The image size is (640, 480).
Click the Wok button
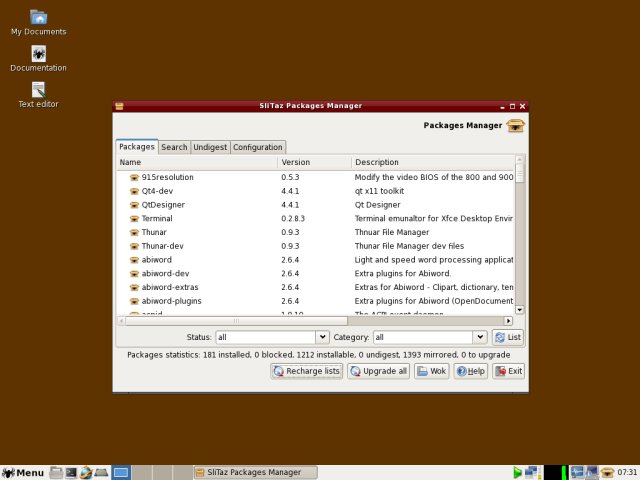pos(432,371)
